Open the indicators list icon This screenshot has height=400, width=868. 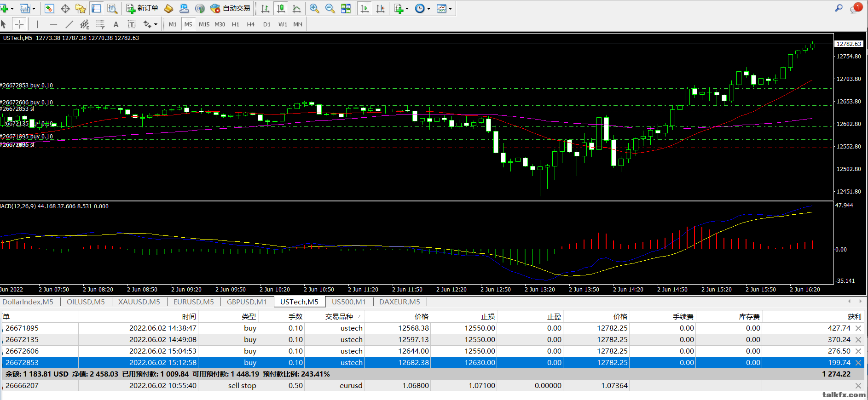[399, 8]
